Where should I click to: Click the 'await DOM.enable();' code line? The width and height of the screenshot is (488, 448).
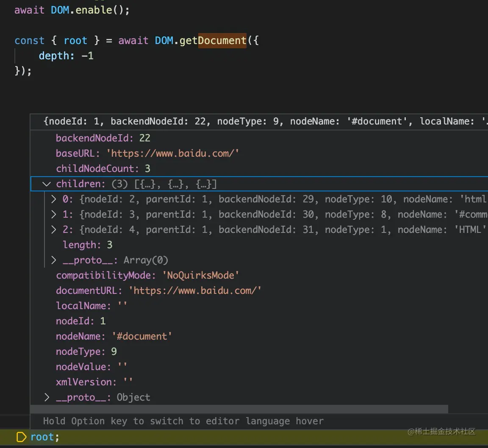[72, 10]
